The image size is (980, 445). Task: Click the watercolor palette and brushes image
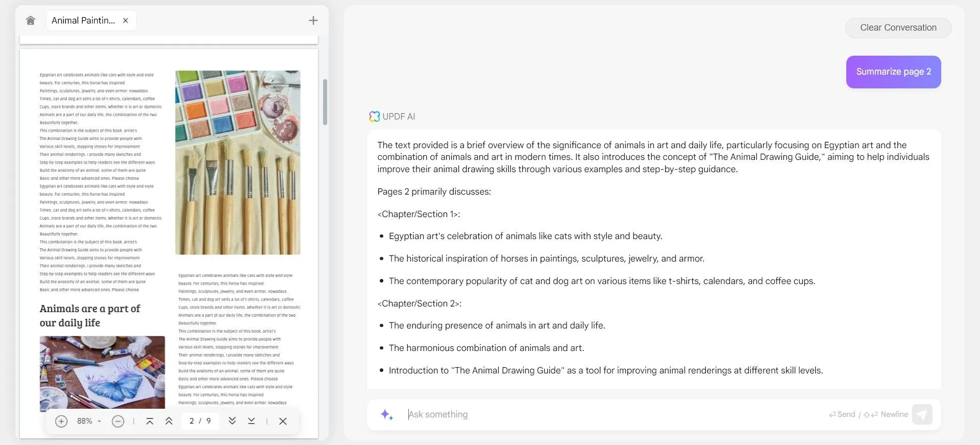click(238, 162)
